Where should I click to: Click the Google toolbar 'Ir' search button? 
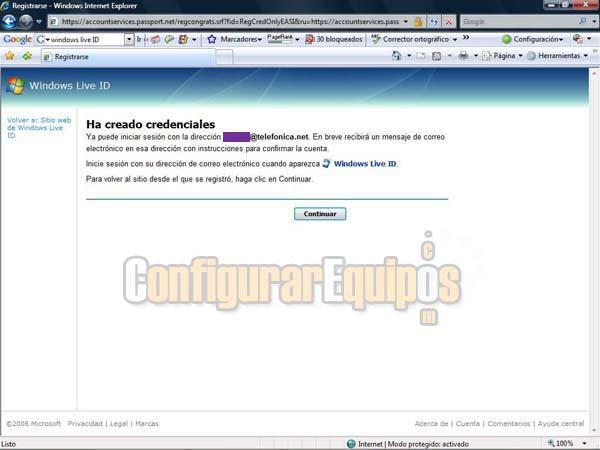tap(139, 39)
